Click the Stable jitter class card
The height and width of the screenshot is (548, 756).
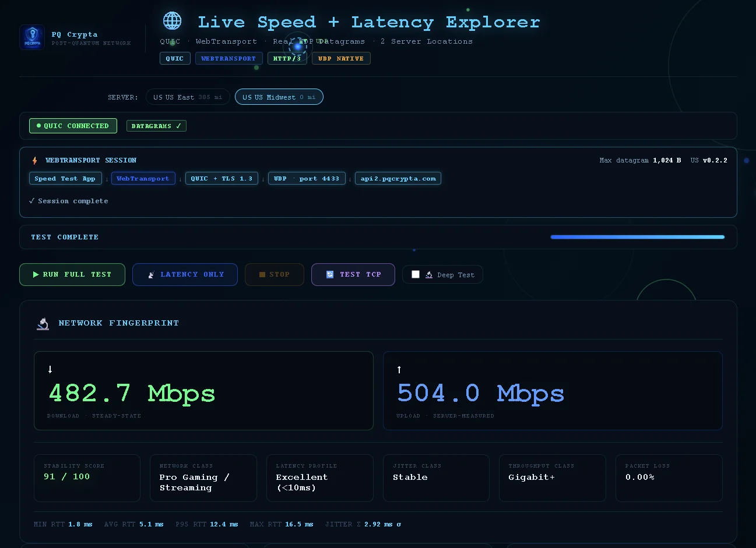coord(436,478)
